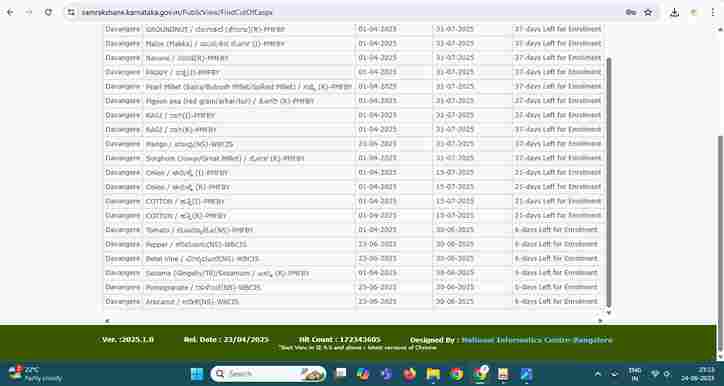
Task: Open Windows Start menu
Action: (197, 374)
